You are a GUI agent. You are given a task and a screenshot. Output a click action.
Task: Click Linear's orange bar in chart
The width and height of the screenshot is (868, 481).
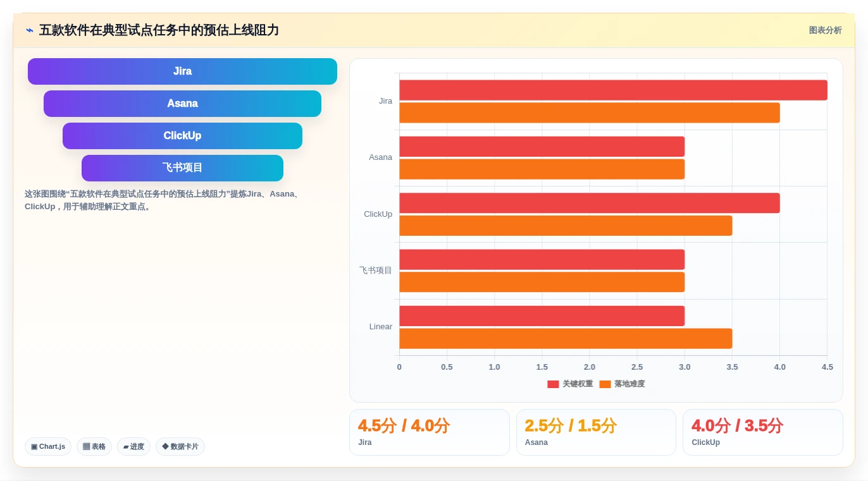(x=566, y=339)
